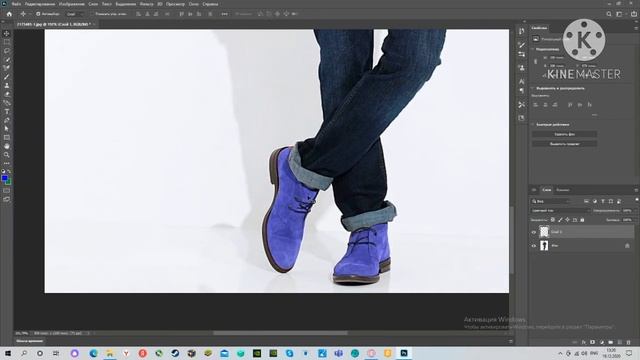Open the Выделение menu
Screen dimensions: 640x360
click(126, 4)
